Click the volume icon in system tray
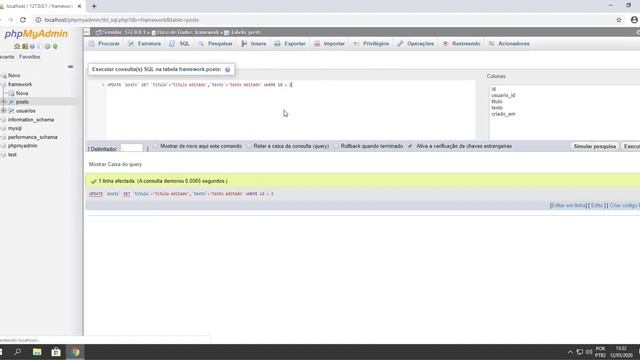The height and width of the screenshot is (360, 640). (x=589, y=352)
